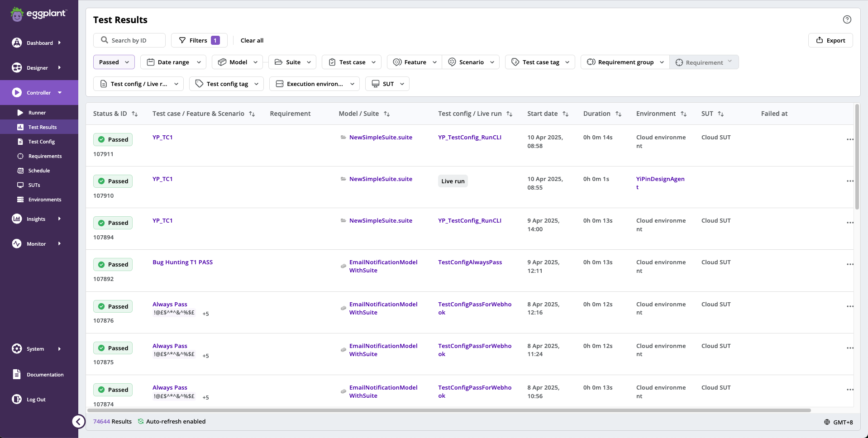This screenshot has height=438, width=868.
Task: Open row actions menu for result 107892
Action: click(850, 264)
